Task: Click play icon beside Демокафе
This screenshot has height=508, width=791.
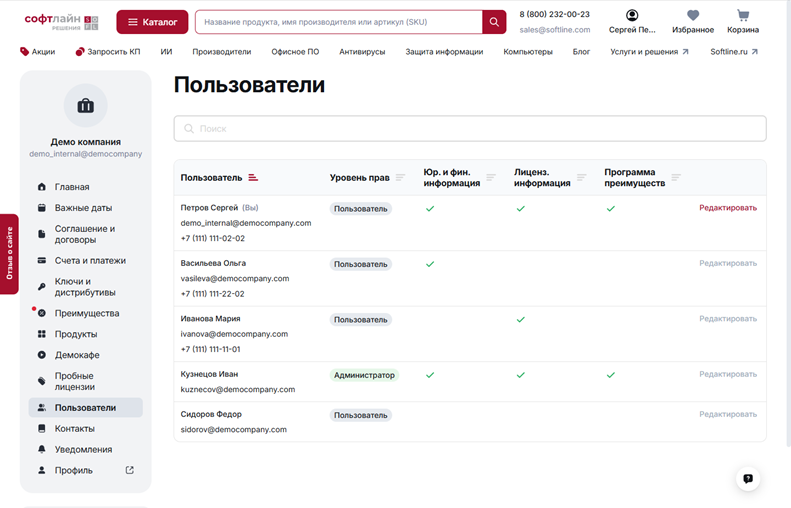Action: pos(42,355)
